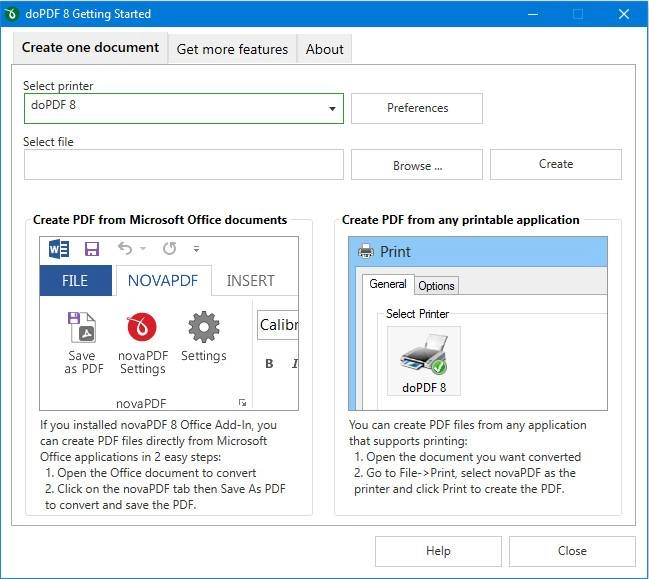Click the 'Select Printer' label in Print preview
649x579 pixels.
click(x=417, y=314)
